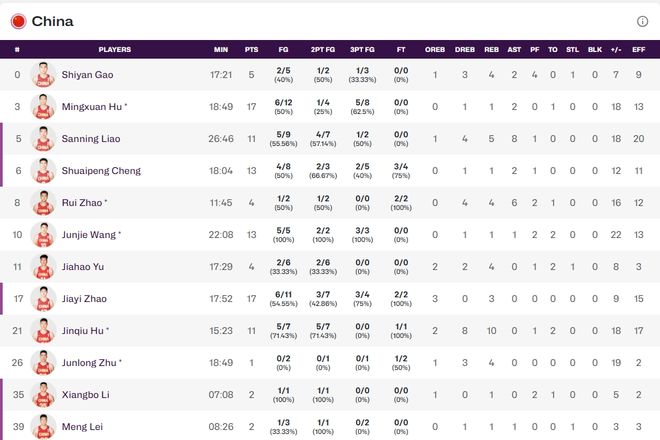This screenshot has height=440, width=660.
Task: Click the info icon beside China header
Action: click(x=642, y=21)
